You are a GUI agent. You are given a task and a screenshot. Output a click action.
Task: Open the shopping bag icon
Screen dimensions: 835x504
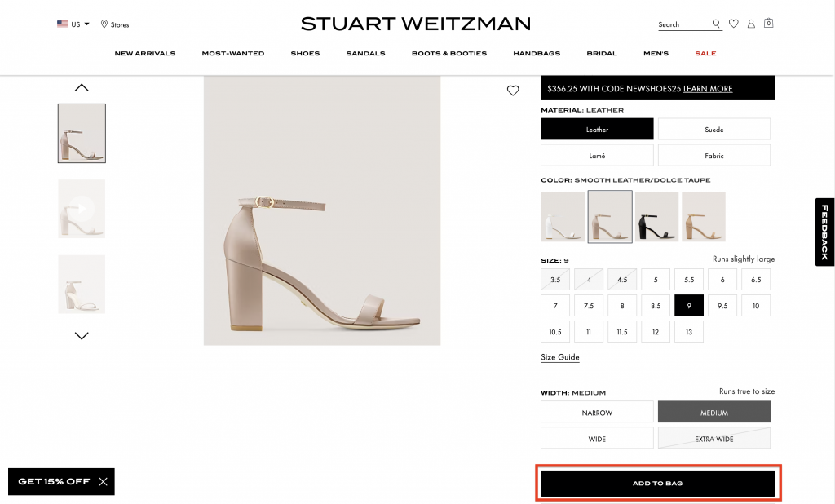coord(768,24)
